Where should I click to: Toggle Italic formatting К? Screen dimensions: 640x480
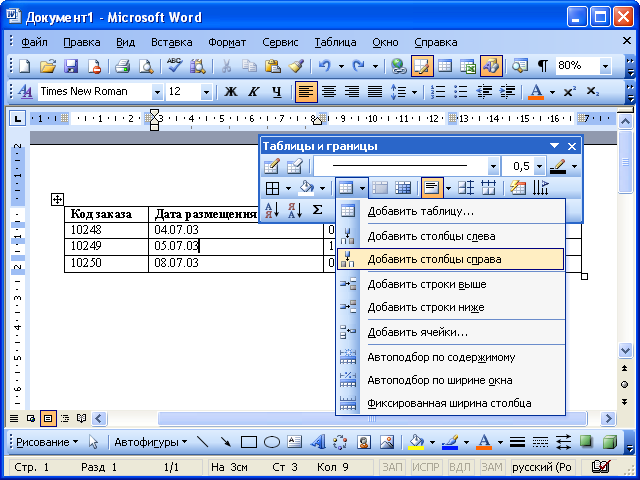(x=254, y=91)
